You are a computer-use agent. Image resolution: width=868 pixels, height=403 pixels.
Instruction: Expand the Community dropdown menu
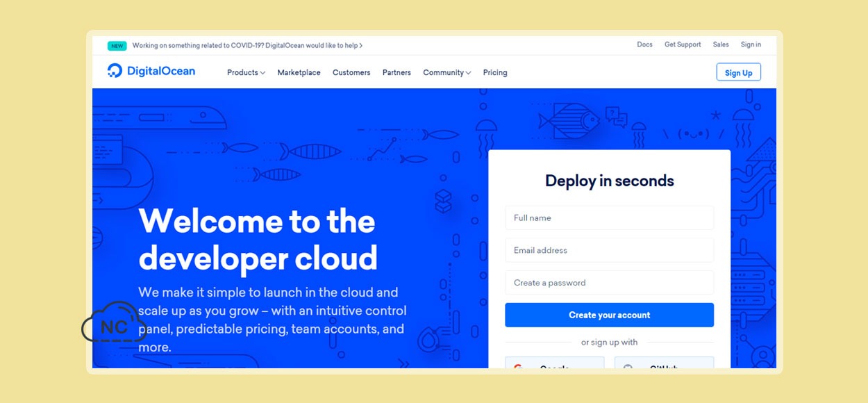[447, 72]
